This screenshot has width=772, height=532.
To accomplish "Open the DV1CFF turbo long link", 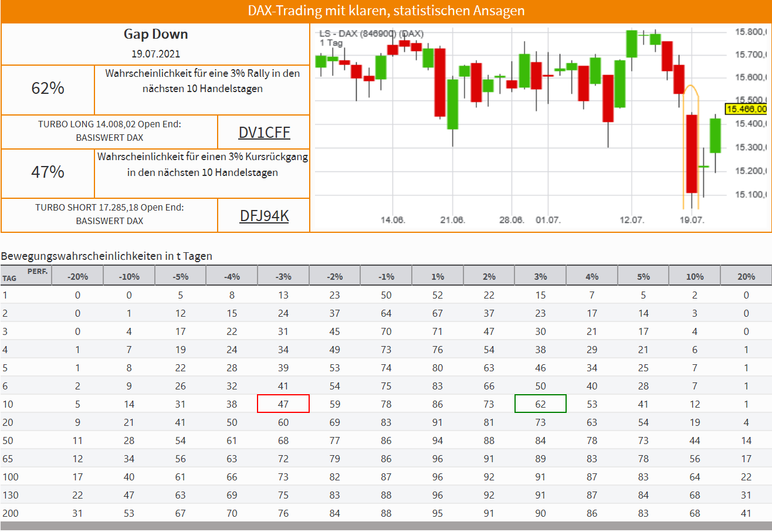I will [264, 133].
